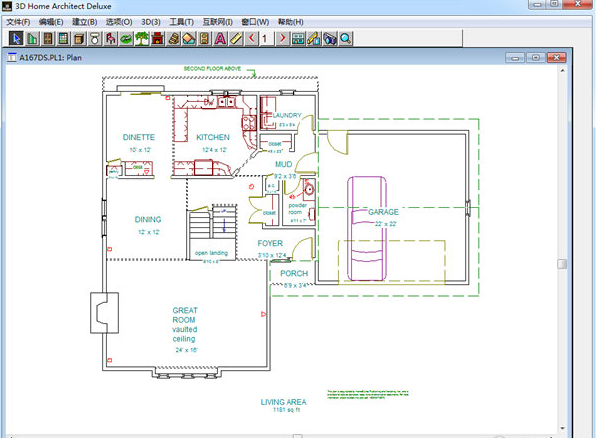596x438 pixels.
Task: Select the arrow pointer selection tool
Action: [x=16, y=38]
